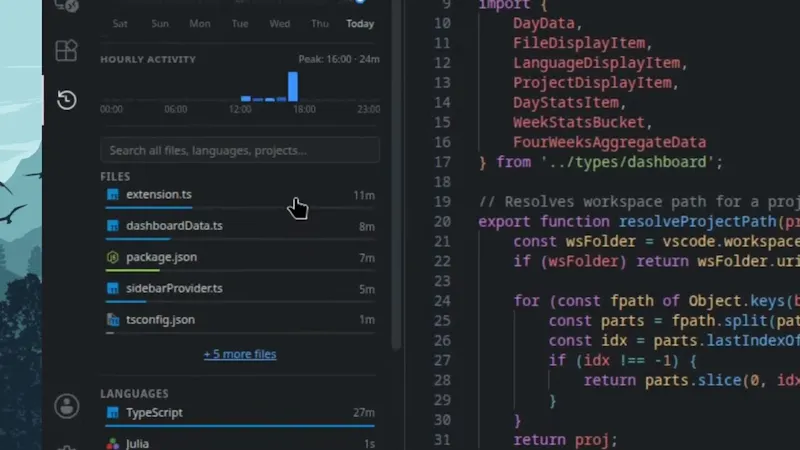The width and height of the screenshot is (800, 450).
Task: Select the TypeScript language row
Action: pos(240,416)
